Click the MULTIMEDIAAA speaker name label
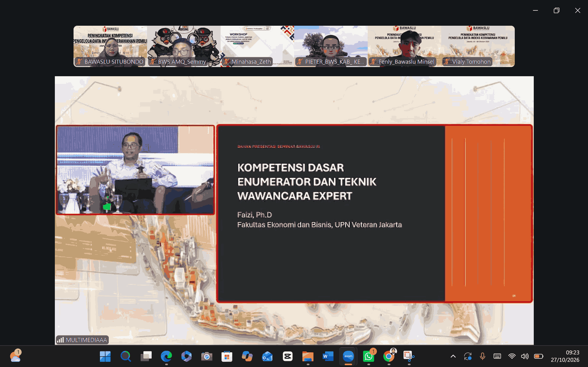This screenshot has height=367, width=588. [86, 340]
